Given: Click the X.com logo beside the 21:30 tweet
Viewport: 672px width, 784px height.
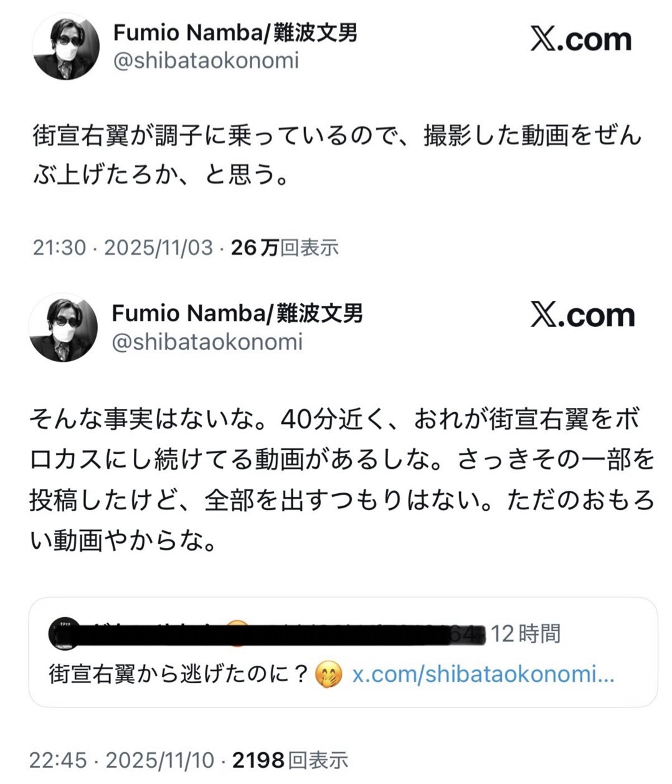Looking at the screenshot, I should click(x=581, y=39).
